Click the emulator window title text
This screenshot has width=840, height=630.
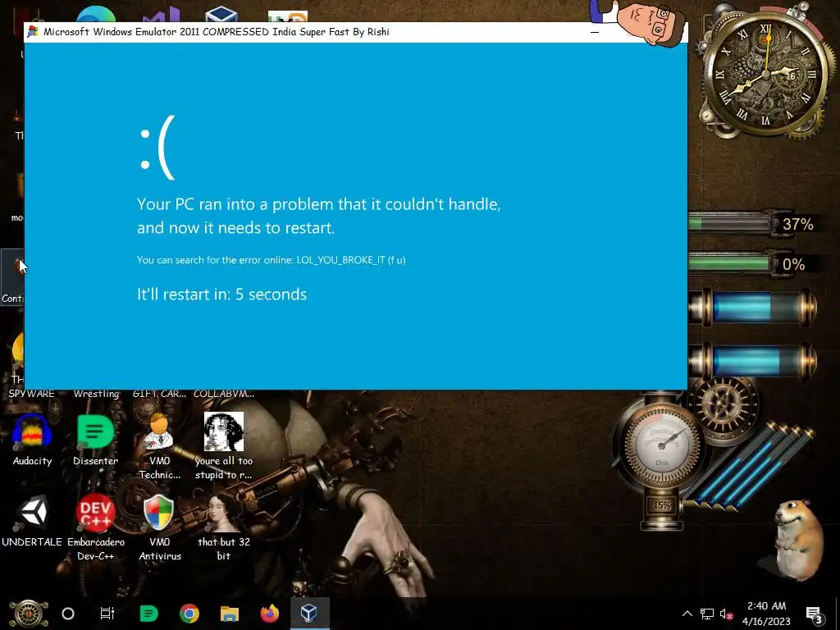coord(217,32)
